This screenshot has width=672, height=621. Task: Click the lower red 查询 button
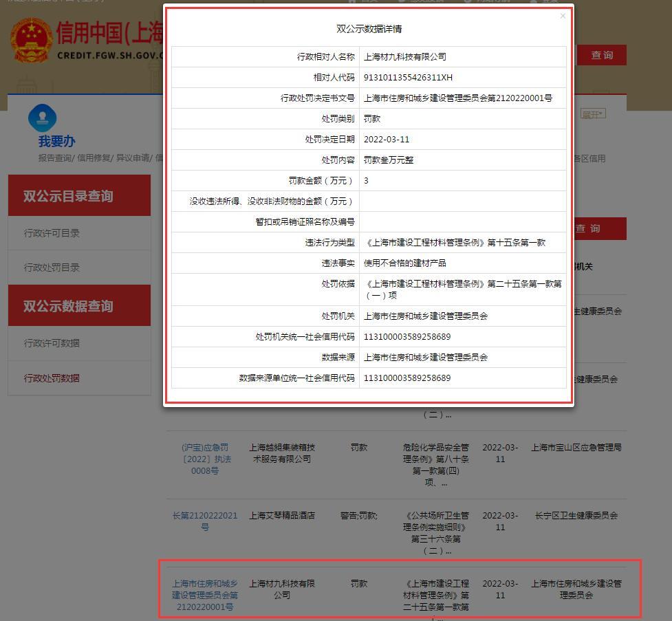pyautogui.click(x=599, y=228)
